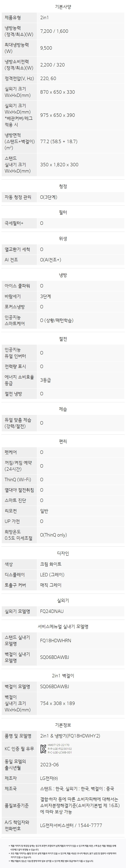Click the release date 2023-06
The image size is (126, 868).
click(x=49, y=765)
